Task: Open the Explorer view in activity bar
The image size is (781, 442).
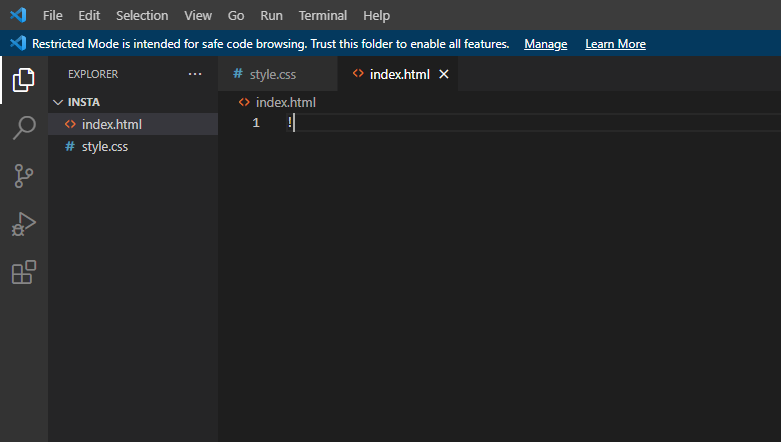Action: click(24, 80)
